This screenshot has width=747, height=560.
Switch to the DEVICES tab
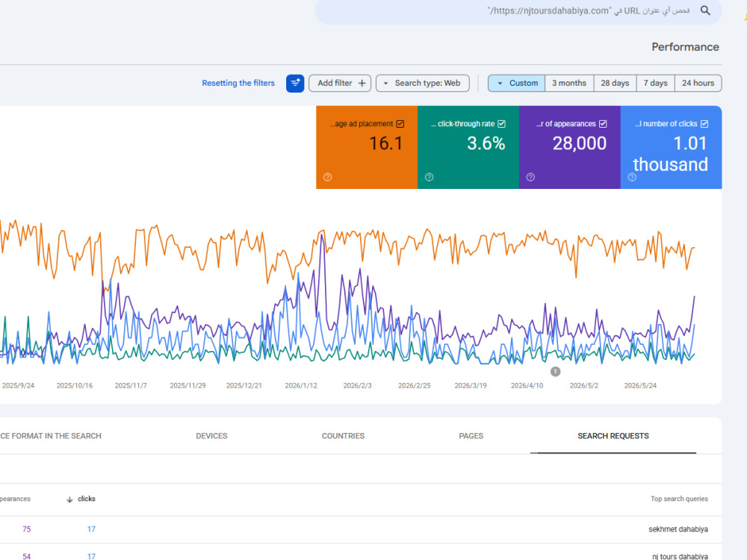[211, 436]
